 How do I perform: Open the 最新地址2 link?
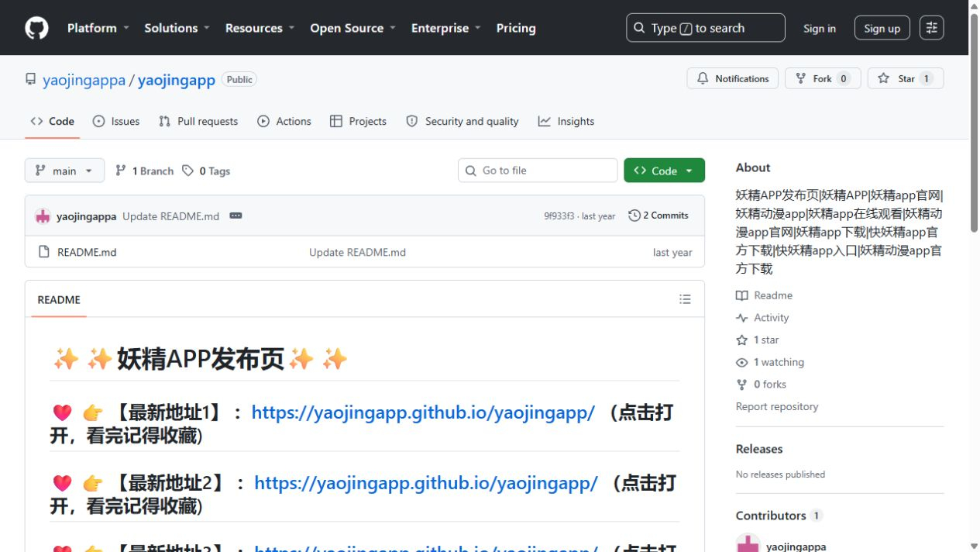point(426,483)
